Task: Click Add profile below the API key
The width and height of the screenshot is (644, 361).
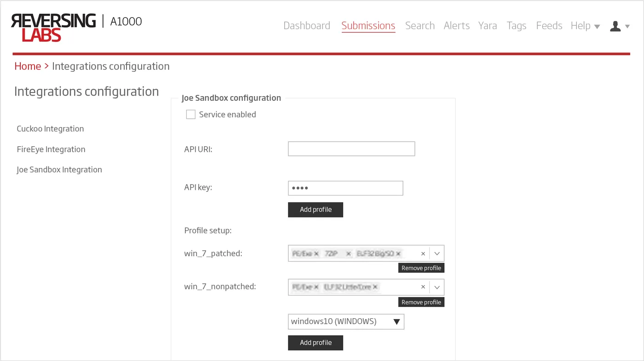Action: pyautogui.click(x=316, y=210)
